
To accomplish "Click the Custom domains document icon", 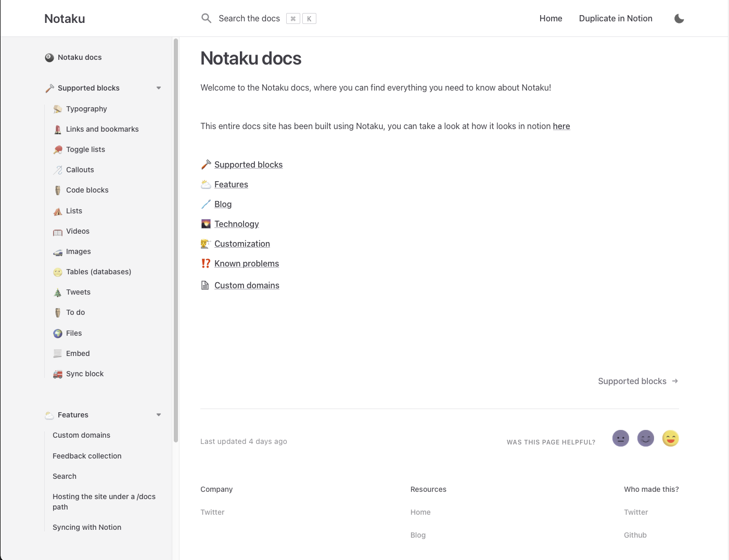I will click(205, 285).
